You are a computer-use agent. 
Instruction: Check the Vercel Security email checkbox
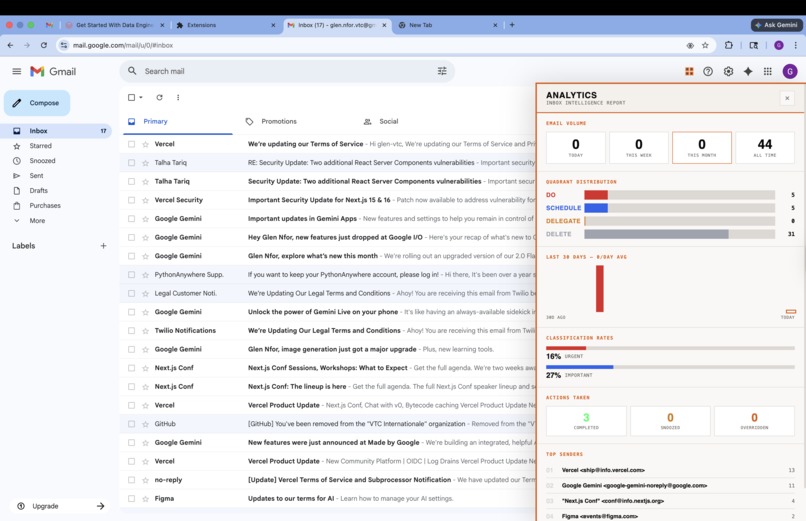click(132, 200)
